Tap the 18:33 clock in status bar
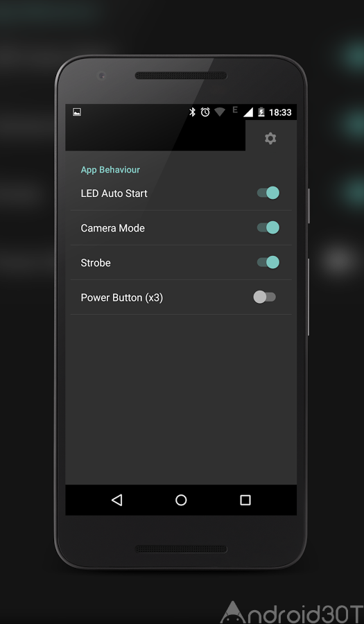Screen dimensions: 364x624 pyautogui.click(x=281, y=112)
